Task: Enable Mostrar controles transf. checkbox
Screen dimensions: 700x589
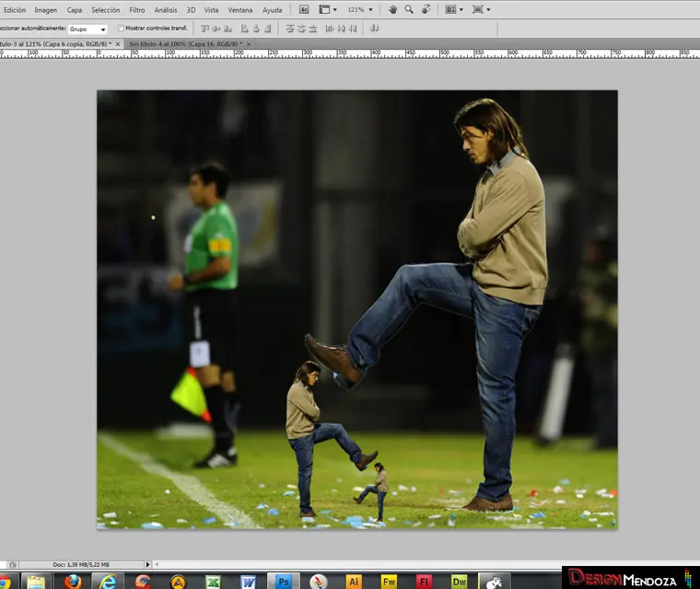Action: click(x=122, y=29)
